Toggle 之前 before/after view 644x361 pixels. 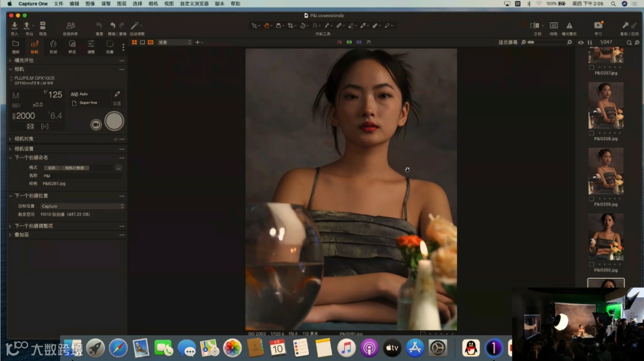[535, 26]
